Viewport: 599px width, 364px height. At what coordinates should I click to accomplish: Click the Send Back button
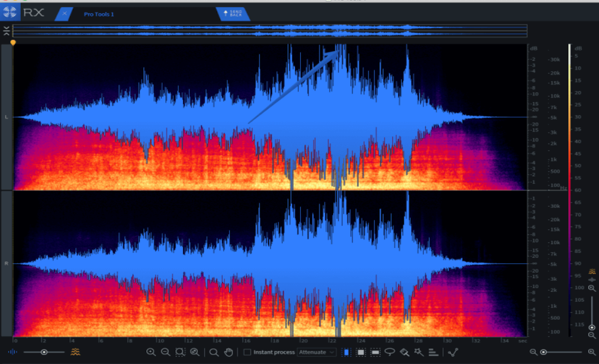pos(233,14)
